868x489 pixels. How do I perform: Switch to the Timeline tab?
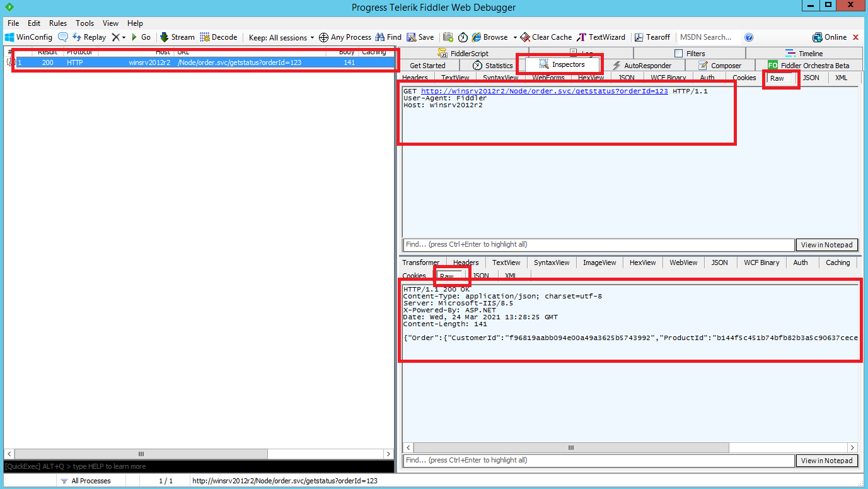[804, 54]
